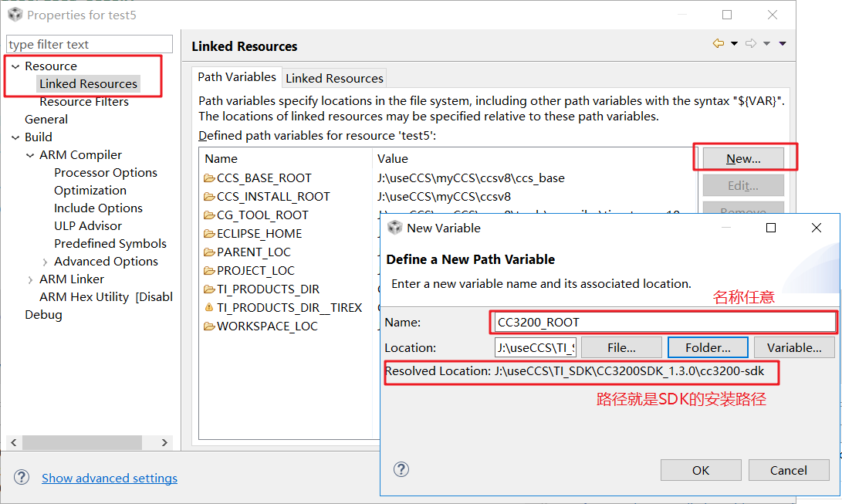This screenshot has height=504, width=842.
Task: Select Include Options in the tree
Action: tap(98, 208)
